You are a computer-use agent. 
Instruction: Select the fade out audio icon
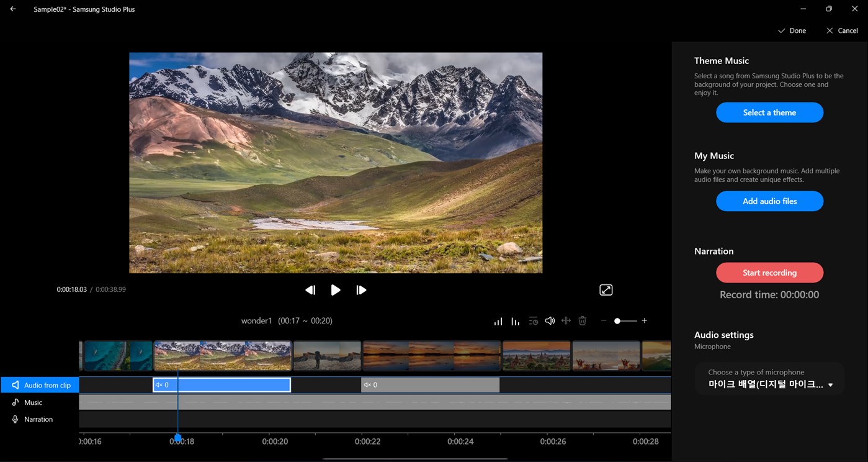pos(515,321)
